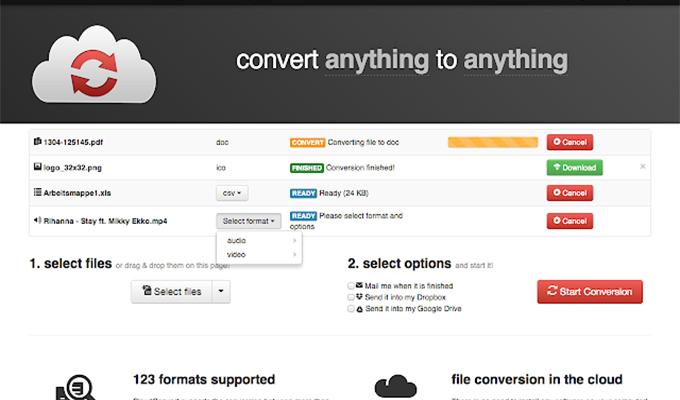The height and width of the screenshot is (400, 680).
Task: Select the file name Arbeitsmappe1.xls
Action: 77,193
